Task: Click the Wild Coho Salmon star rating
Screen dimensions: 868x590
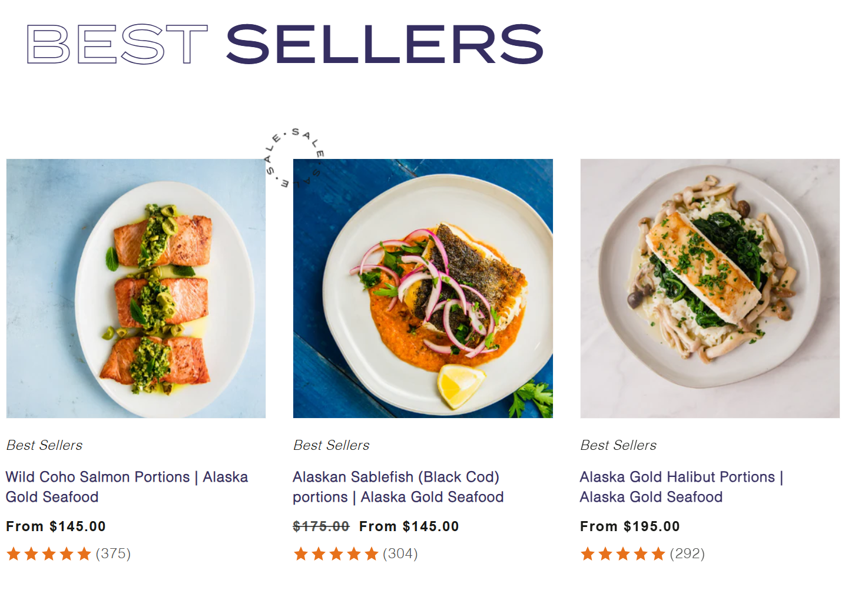Action: tap(49, 554)
